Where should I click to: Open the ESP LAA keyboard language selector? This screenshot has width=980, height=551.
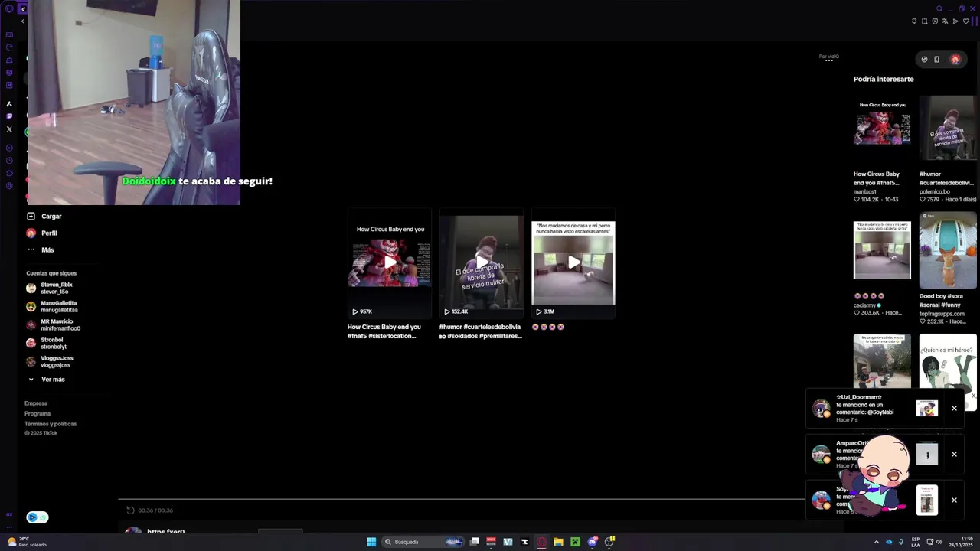[x=916, y=542]
